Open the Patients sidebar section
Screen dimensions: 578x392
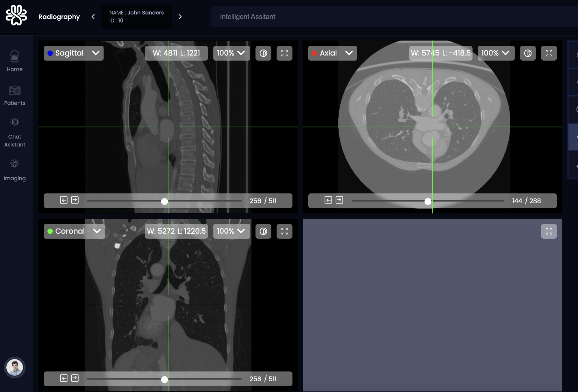pos(14,95)
